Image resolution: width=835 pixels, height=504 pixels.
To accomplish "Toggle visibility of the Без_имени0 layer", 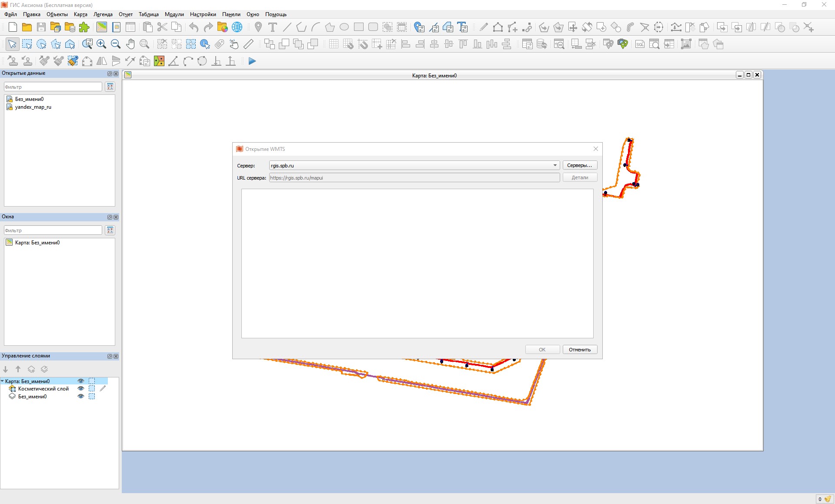I will point(80,397).
